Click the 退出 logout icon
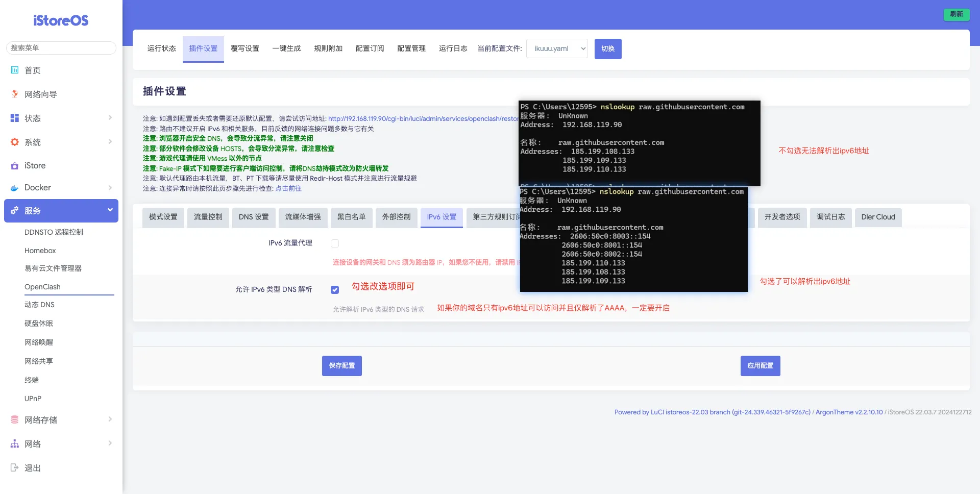The height and width of the screenshot is (494, 980). click(15, 467)
